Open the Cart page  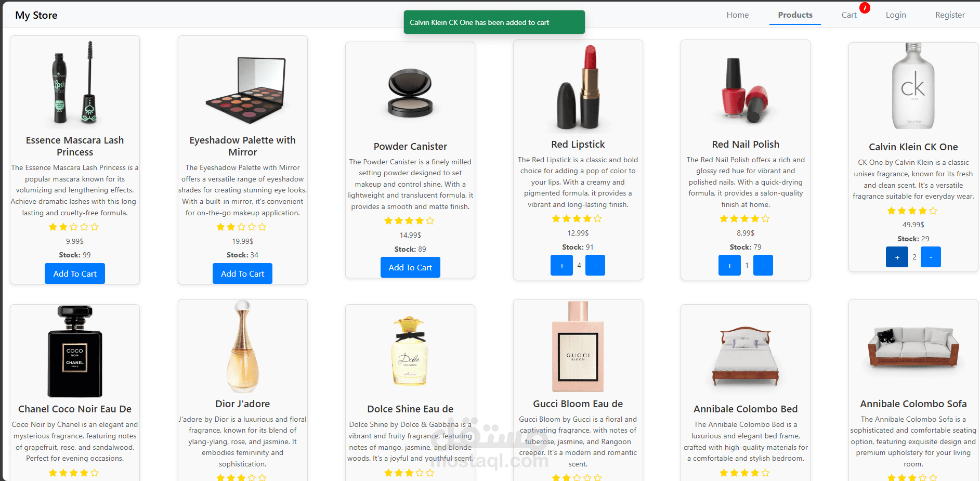coord(849,15)
